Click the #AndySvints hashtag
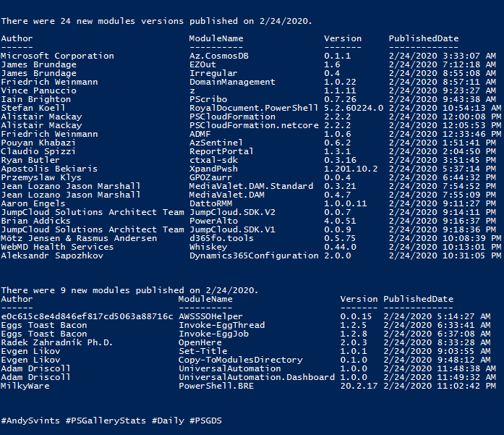This screenshot has height=435, width=504. pos(30,421)
